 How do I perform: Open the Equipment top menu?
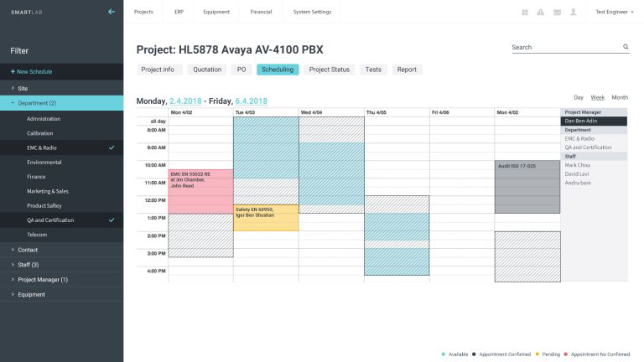point(216,12)
